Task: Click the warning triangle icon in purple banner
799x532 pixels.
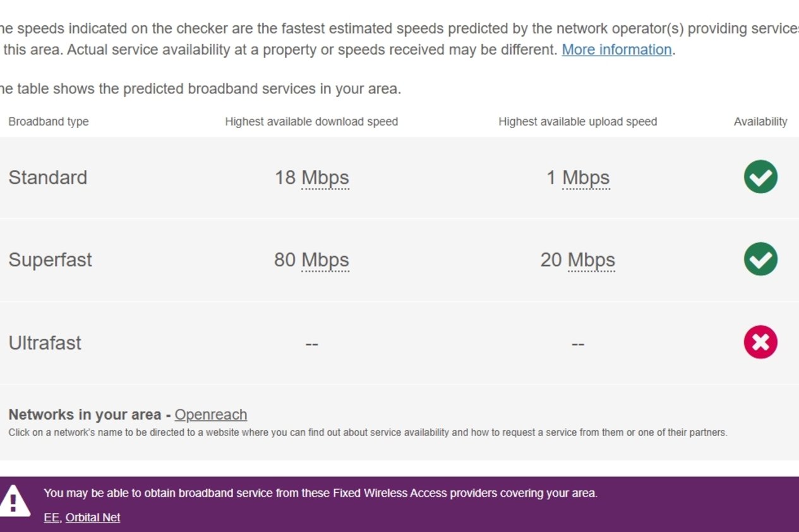Action: point(14,502)
